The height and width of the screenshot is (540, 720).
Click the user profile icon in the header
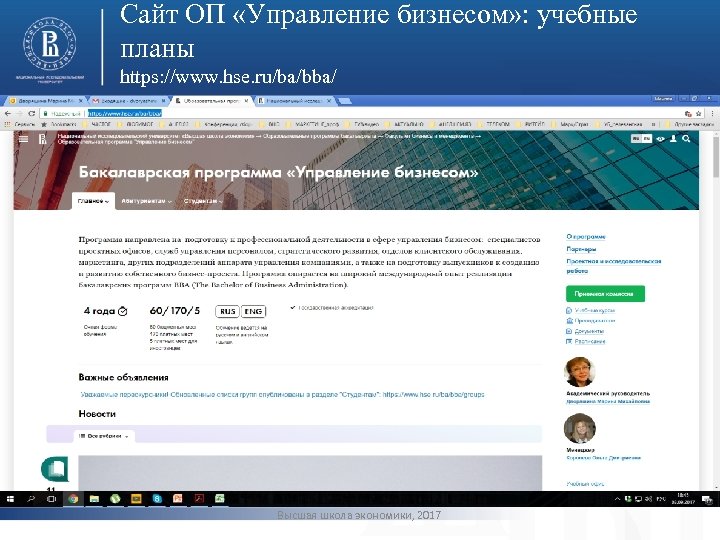673,139
